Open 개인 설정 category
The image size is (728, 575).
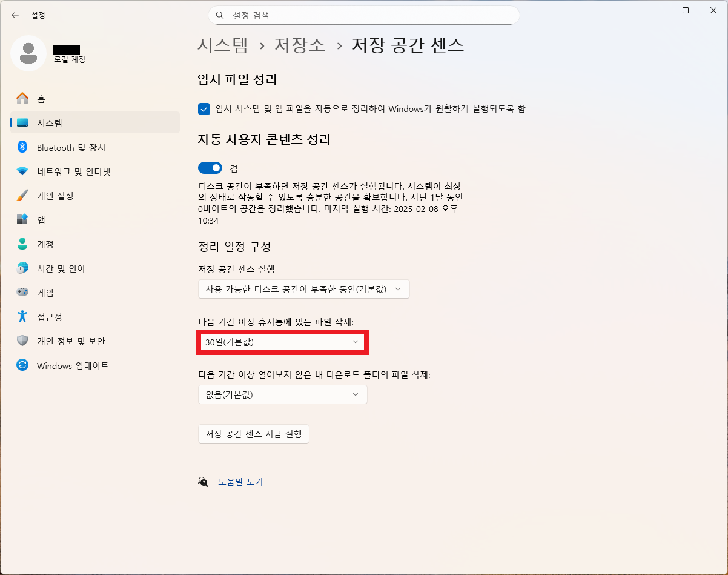click(x=95, y=196)
